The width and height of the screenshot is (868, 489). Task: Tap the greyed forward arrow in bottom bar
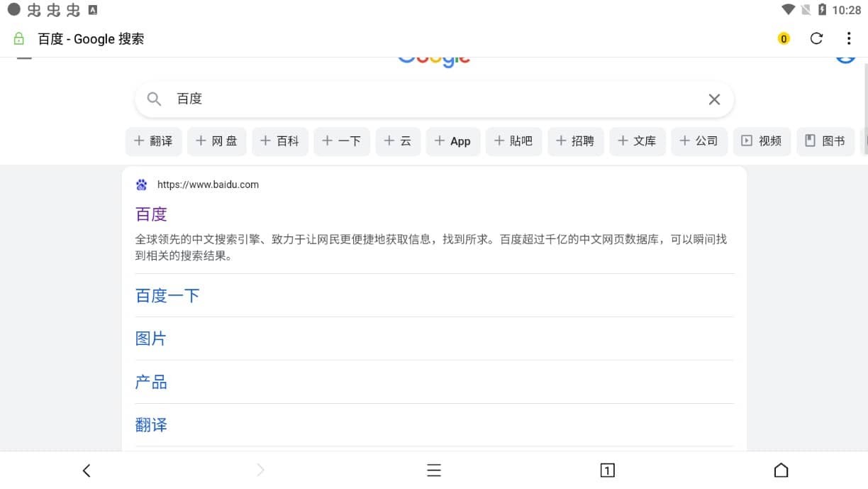click(x=260, y=471)
